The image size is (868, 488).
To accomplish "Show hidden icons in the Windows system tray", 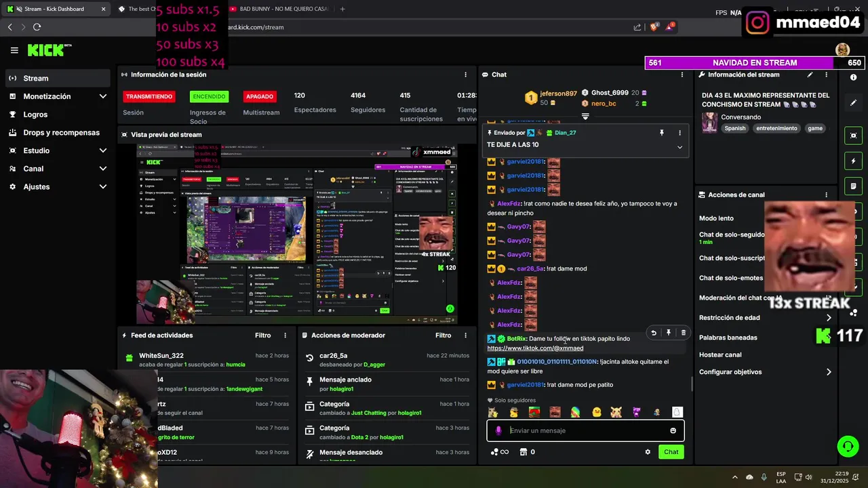I will click(734, 477).
